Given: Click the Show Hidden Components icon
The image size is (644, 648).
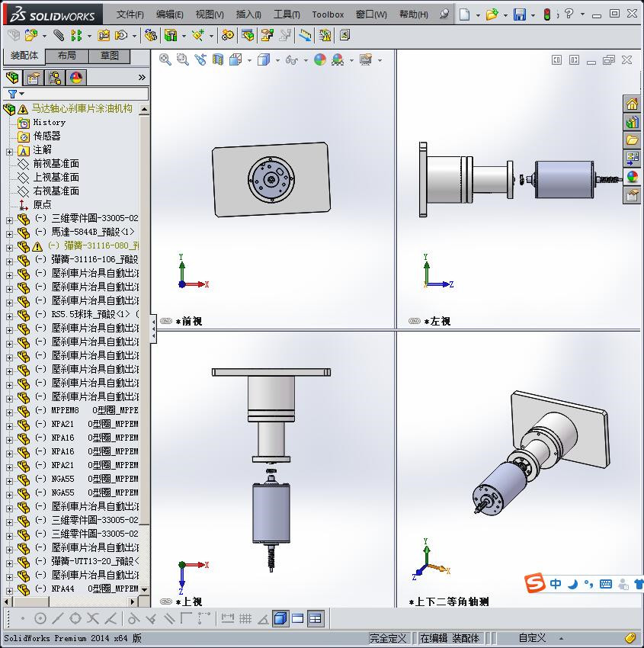Looking at the screenshot, I should pos(151,36).
